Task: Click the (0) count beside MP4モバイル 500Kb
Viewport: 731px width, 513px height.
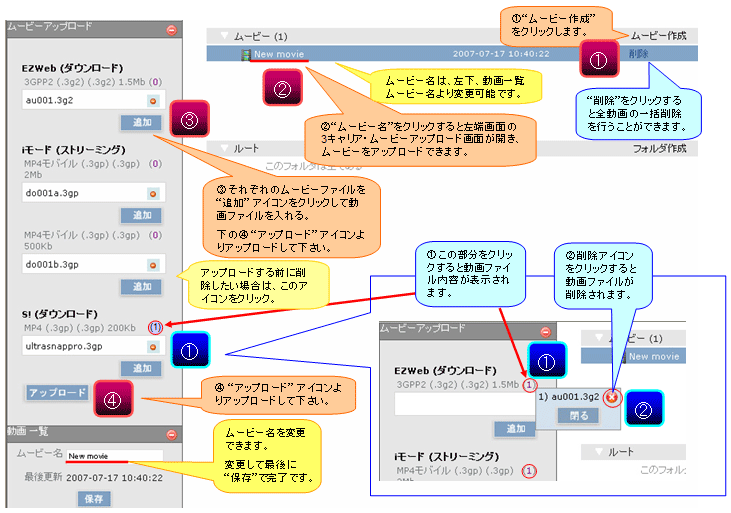Action: point(155,235)
